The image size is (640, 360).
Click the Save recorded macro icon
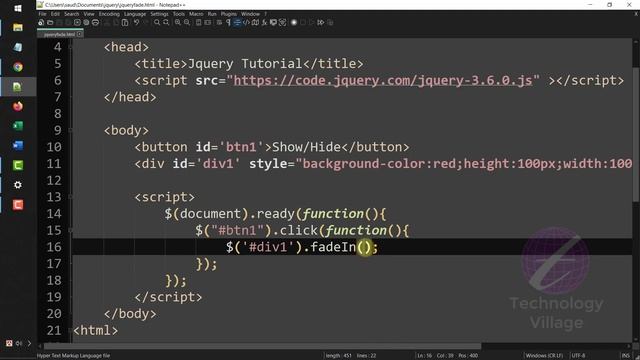point(330,22)
